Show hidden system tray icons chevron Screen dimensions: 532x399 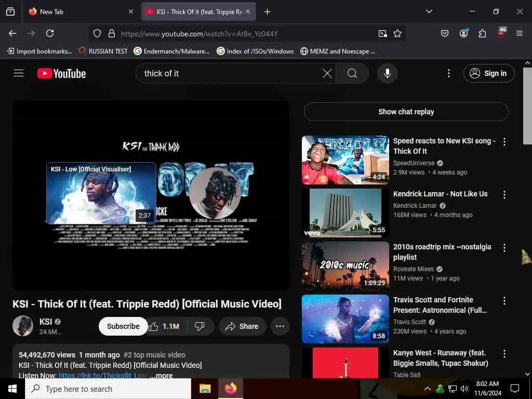click(x=427, y=389)
